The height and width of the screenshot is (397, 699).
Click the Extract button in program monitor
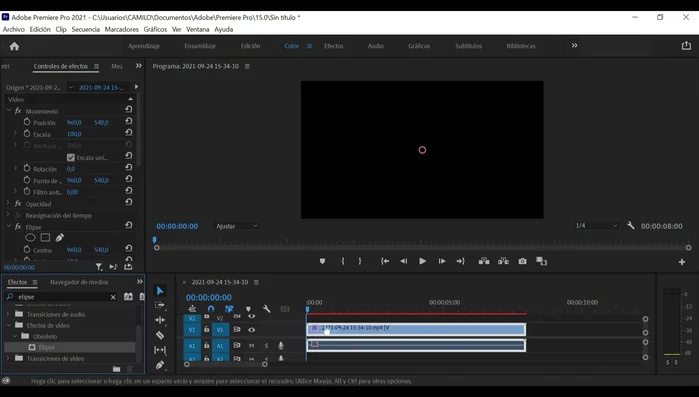503,261
